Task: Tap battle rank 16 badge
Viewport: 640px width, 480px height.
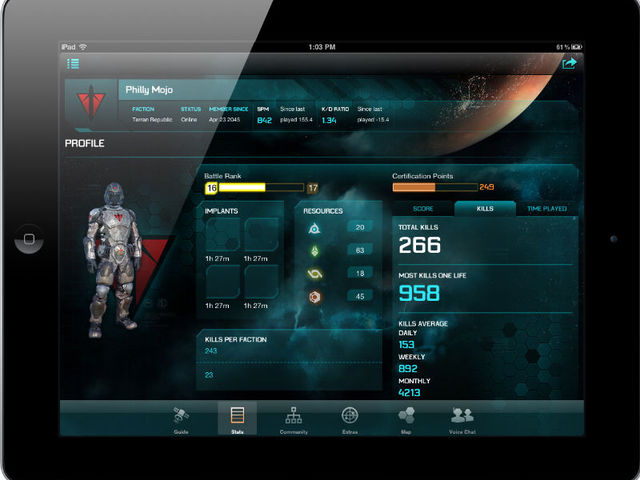Action: click(211, 188)
